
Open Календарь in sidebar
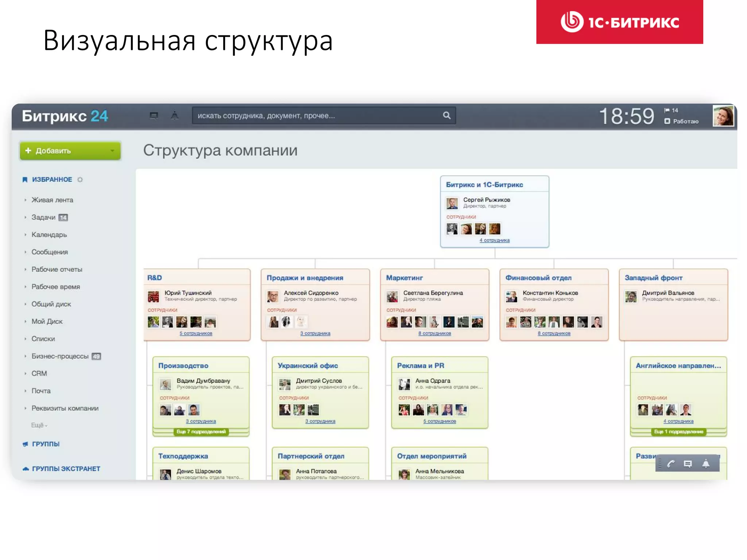click(49, 235)
